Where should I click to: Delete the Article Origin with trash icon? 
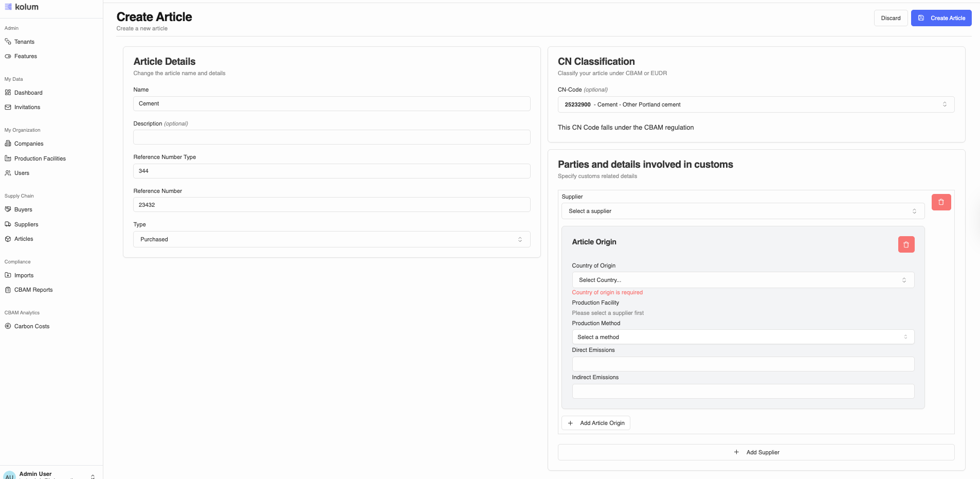pyautogui.click(x=906, y=244)
